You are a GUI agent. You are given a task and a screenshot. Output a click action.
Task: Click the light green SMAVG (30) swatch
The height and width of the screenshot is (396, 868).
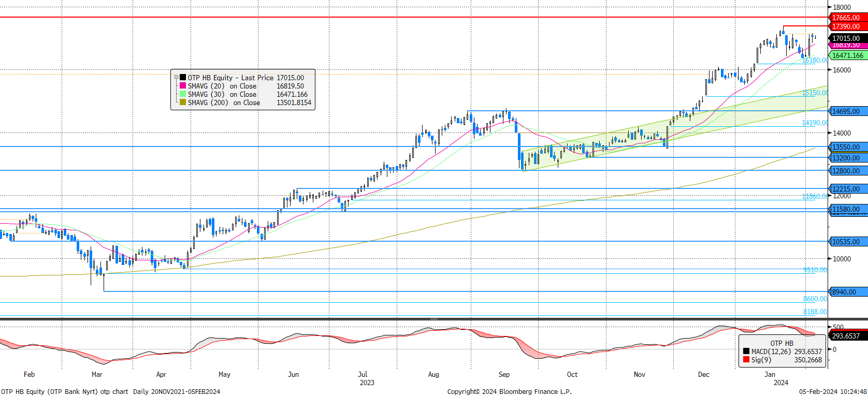coord(183,94)
